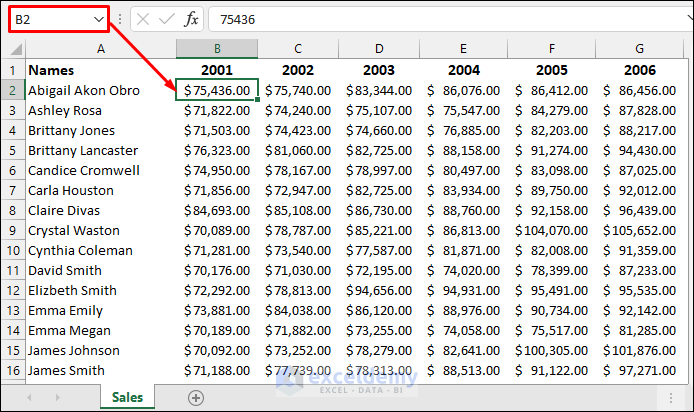This screenshot has height=412, width=694.
Task: Open the Name Box dropdown arrow
Action: coord(99,19)
